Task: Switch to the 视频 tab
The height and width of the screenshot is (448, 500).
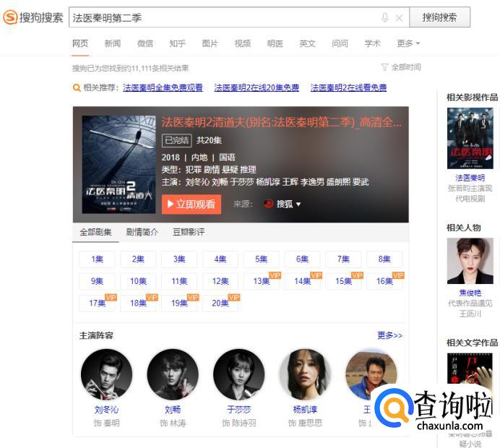Action: coord(242,43)
